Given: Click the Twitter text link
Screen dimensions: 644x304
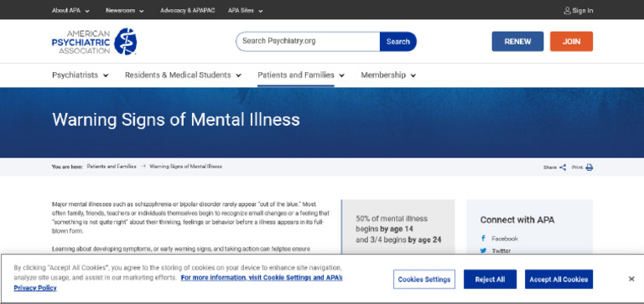Looking at the screenshot, I should click(501, 250).
